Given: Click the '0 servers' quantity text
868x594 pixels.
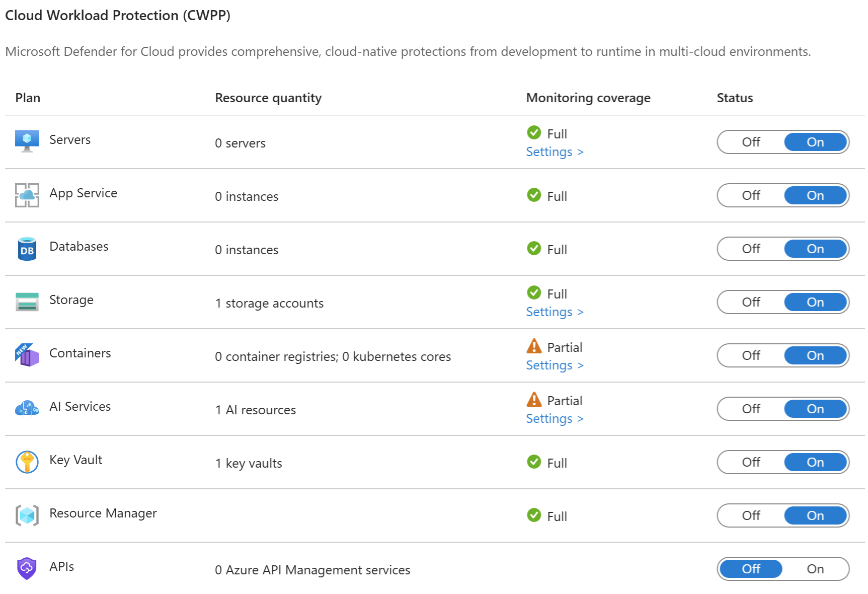Looking at the screenshot, I should coord(240,143).
